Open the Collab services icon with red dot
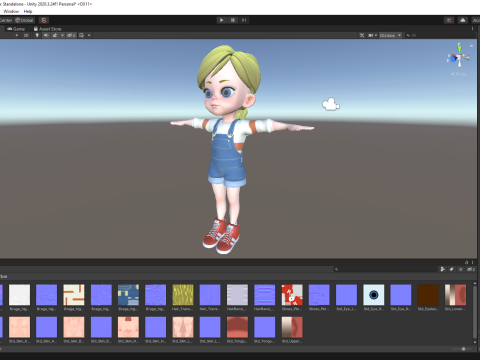The width and height of the screenshot is (480, 360). [449, 20]
